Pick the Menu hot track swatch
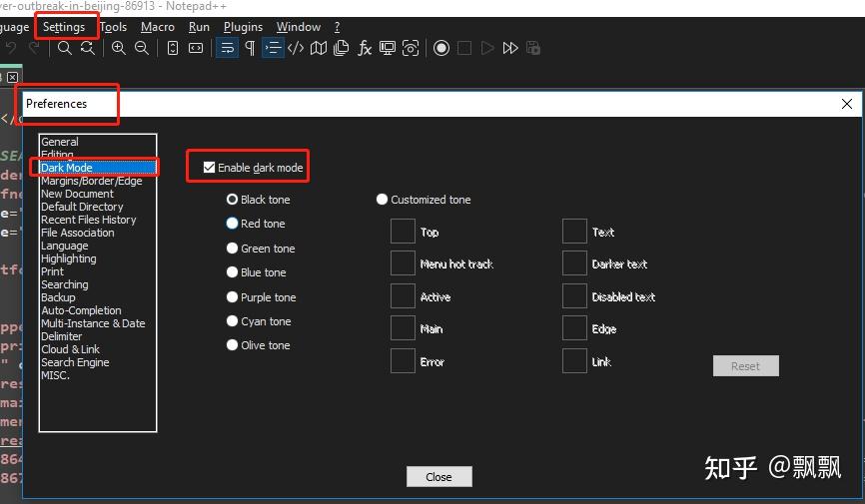865x504 pixels. pos(403,263)
